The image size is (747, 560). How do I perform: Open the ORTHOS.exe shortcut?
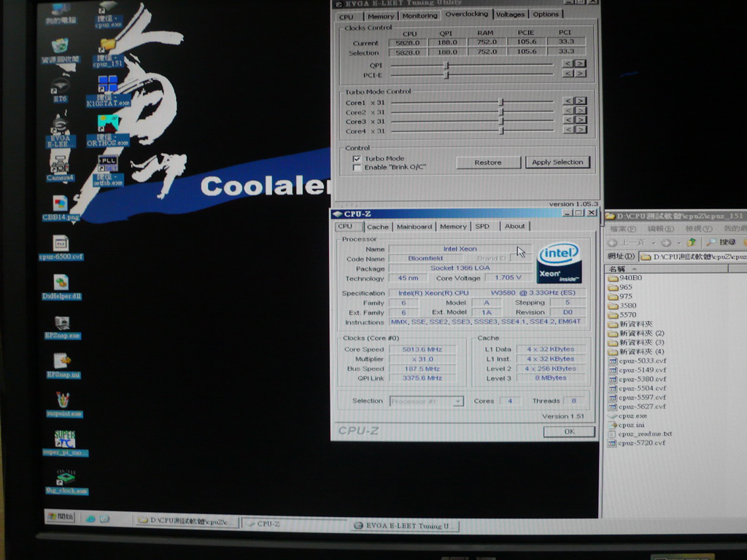[108, 131]
